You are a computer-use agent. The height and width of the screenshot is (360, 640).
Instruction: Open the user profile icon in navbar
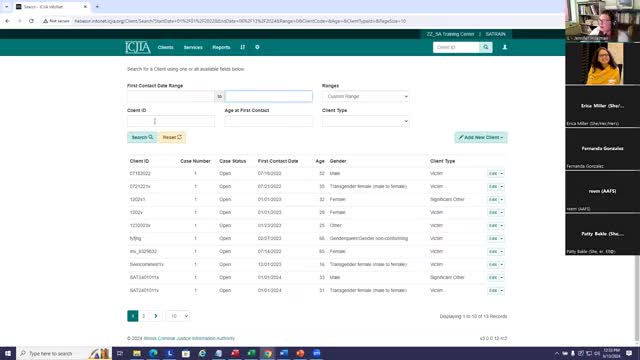click(x=504, y=47)
